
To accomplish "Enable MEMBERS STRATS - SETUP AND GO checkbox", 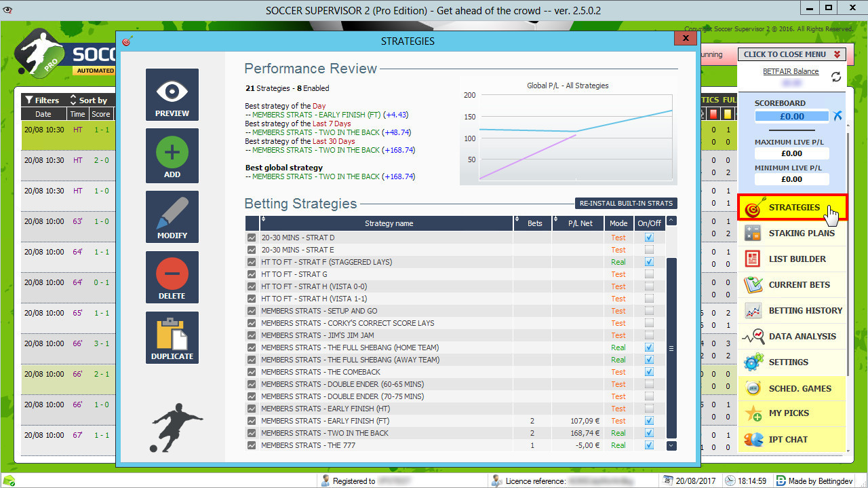I will [650, 311].
